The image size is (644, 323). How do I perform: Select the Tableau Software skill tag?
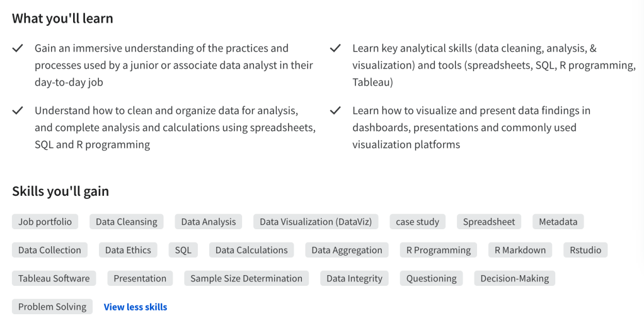tap(54, 278)
